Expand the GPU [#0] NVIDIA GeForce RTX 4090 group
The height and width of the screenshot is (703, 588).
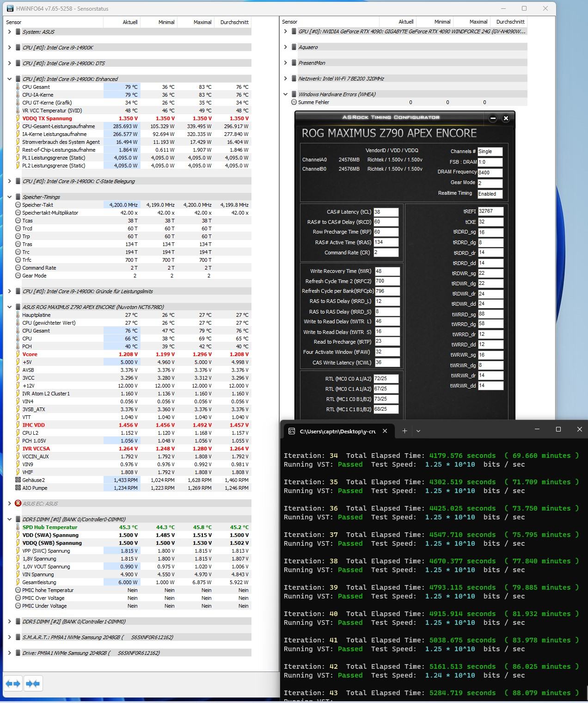(x=285, y=31)
